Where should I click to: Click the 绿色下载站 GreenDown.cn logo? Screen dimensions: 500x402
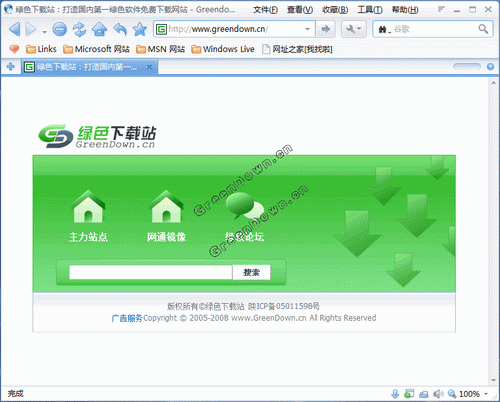tap(97, 136)
